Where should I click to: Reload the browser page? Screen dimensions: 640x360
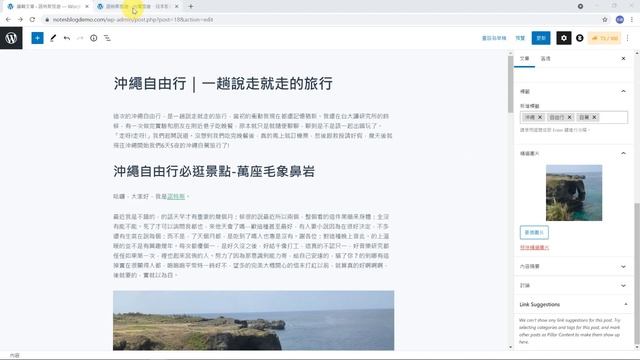coord(32,19)
